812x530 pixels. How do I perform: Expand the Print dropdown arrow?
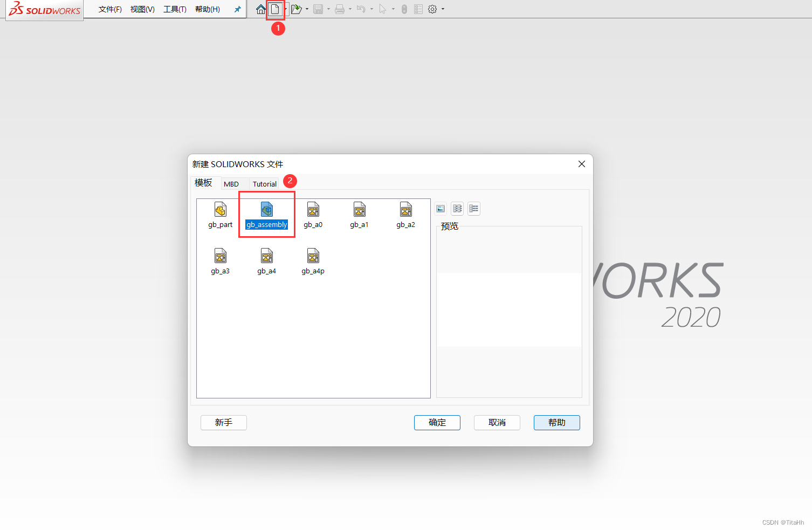[350, 9]
